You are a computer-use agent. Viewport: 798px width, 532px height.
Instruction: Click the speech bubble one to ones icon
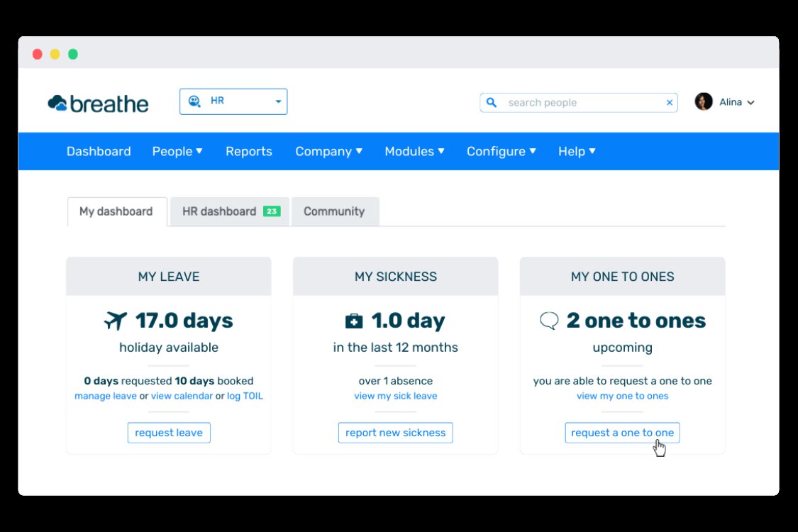pyautogui.click(x=549, y=321)
